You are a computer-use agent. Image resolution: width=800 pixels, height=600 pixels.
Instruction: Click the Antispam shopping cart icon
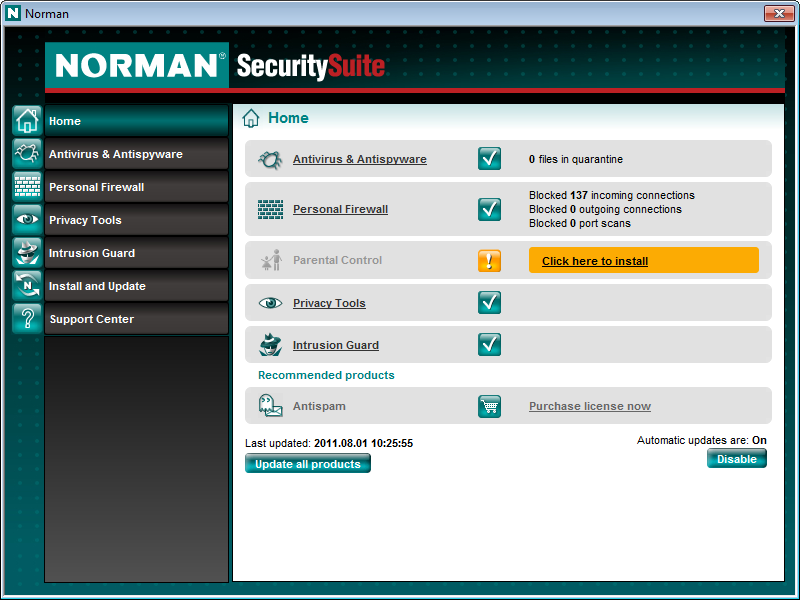(489, 406)
